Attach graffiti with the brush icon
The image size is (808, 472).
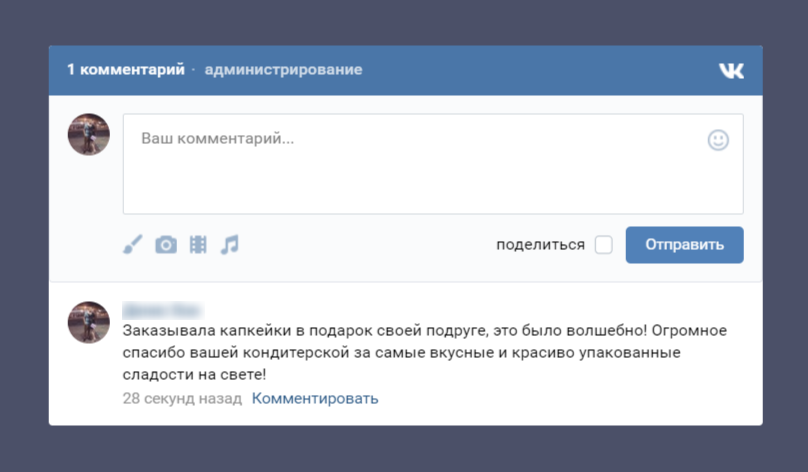click(x=133, y=245)
